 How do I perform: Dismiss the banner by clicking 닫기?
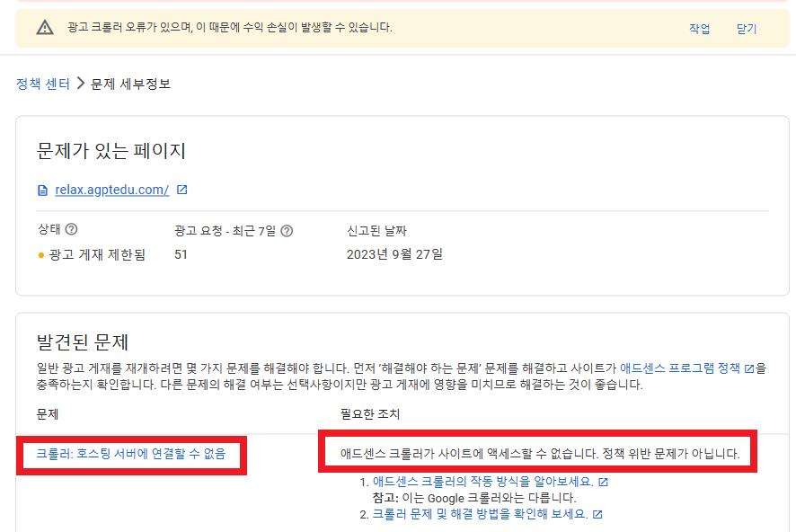coord(748,30)
